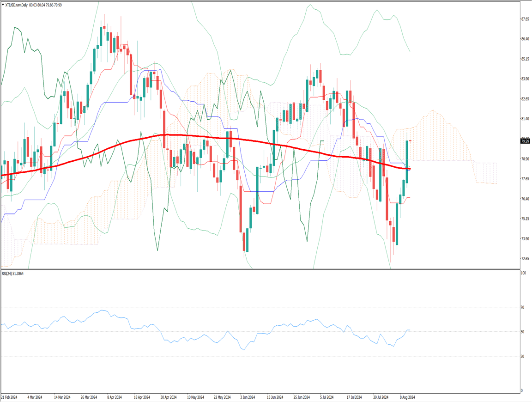532x402 pixels.
Task: Click the triangle before XTIUSD.raw chart title
Action: [x=3, y=5]
